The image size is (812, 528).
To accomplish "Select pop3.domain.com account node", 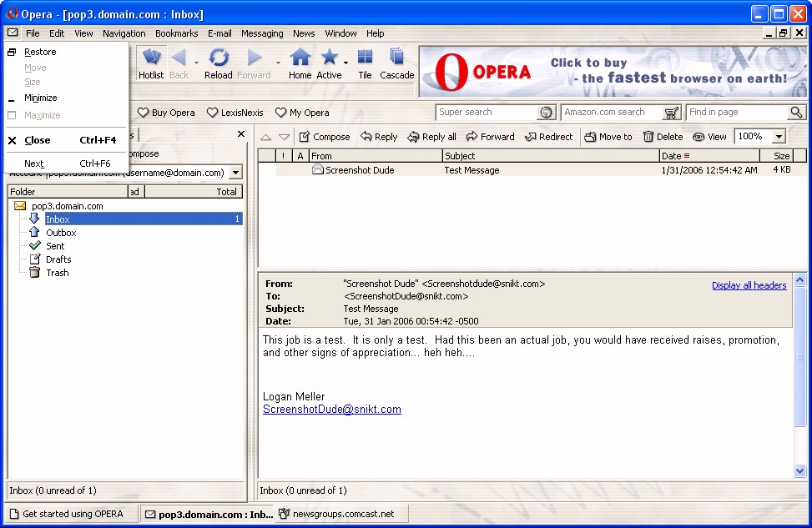I will [68, 205].
